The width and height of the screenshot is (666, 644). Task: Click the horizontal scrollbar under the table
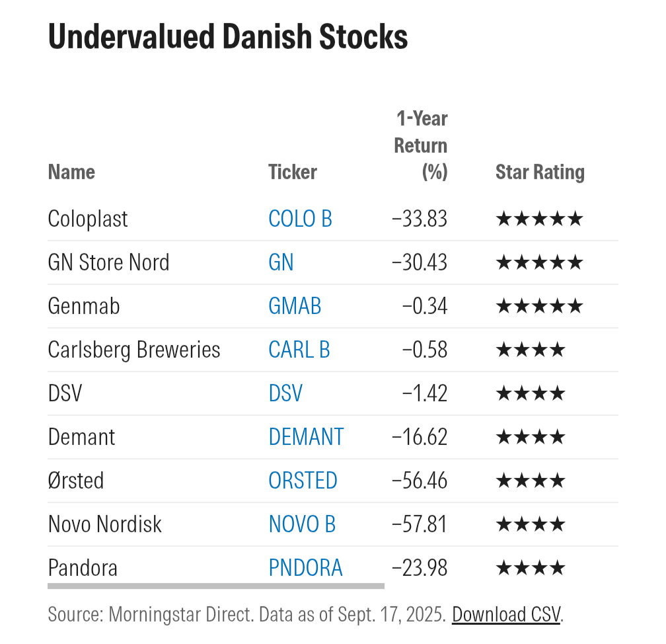tap(216, 586)
